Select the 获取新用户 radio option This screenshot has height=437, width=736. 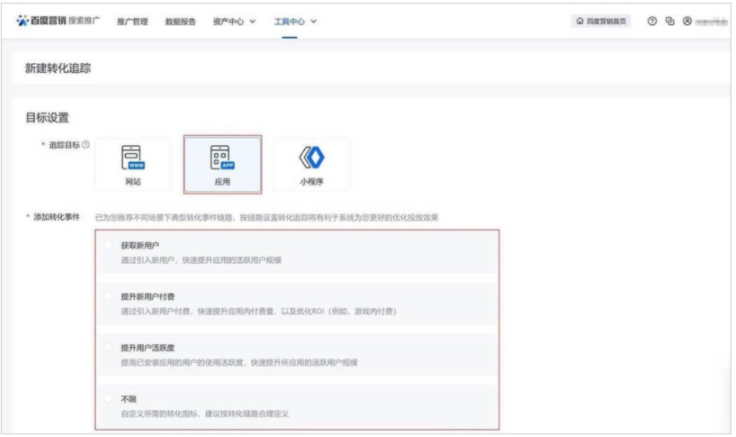108,245
